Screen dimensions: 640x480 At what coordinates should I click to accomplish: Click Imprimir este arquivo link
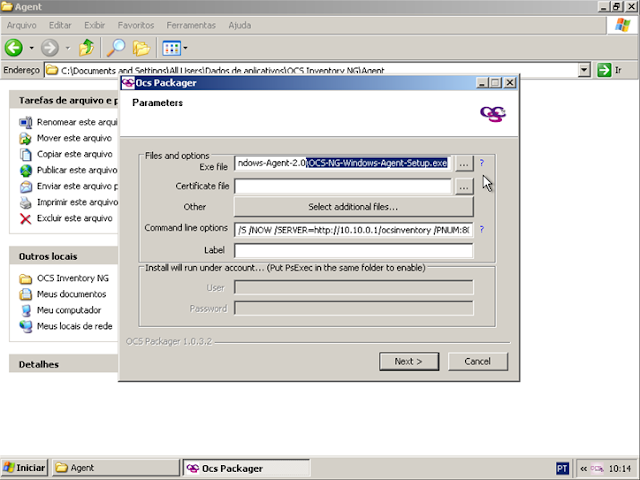pyautogui.click(x=68, y=202)
